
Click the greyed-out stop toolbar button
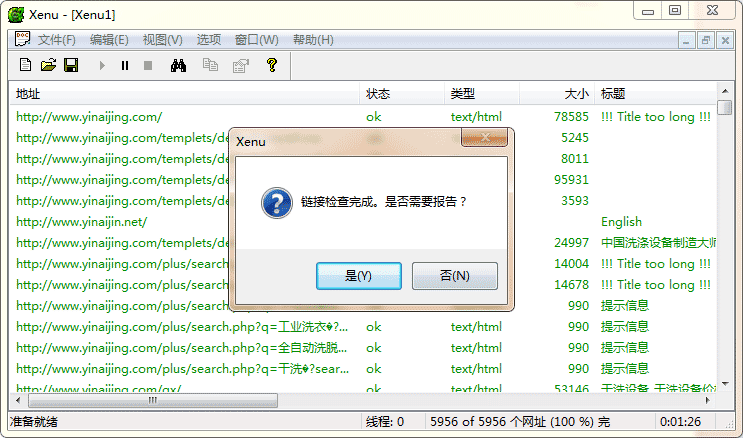click(x=148, y=65)
